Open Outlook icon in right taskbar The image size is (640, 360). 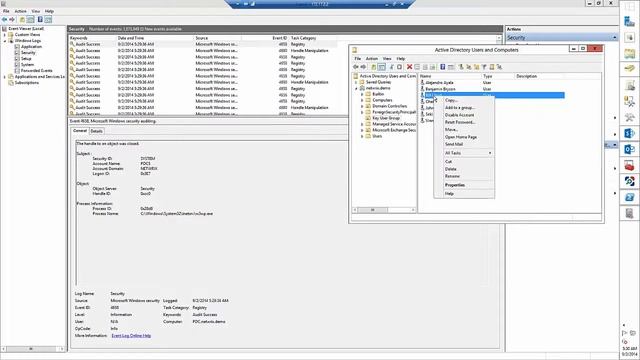point(629,149)
